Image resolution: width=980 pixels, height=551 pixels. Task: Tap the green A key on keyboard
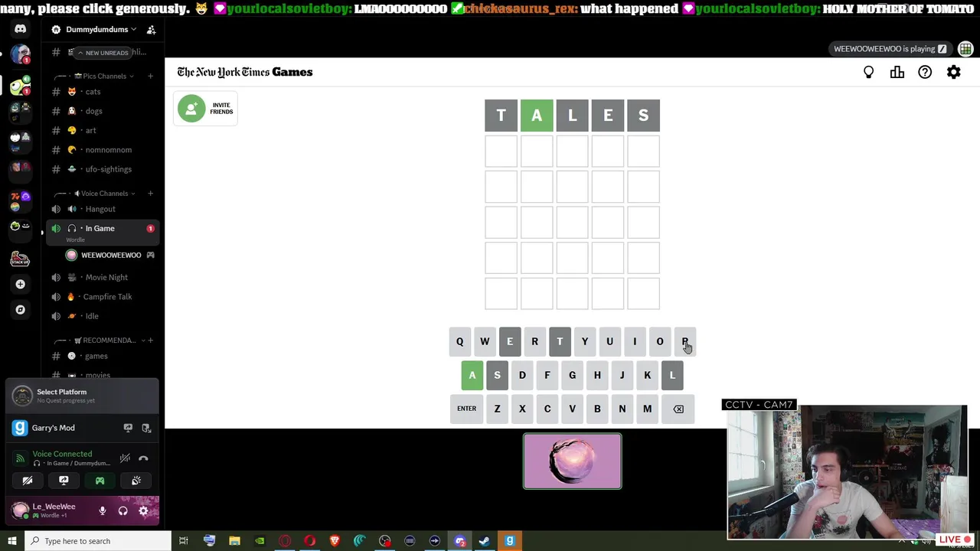tap(472, 375)
